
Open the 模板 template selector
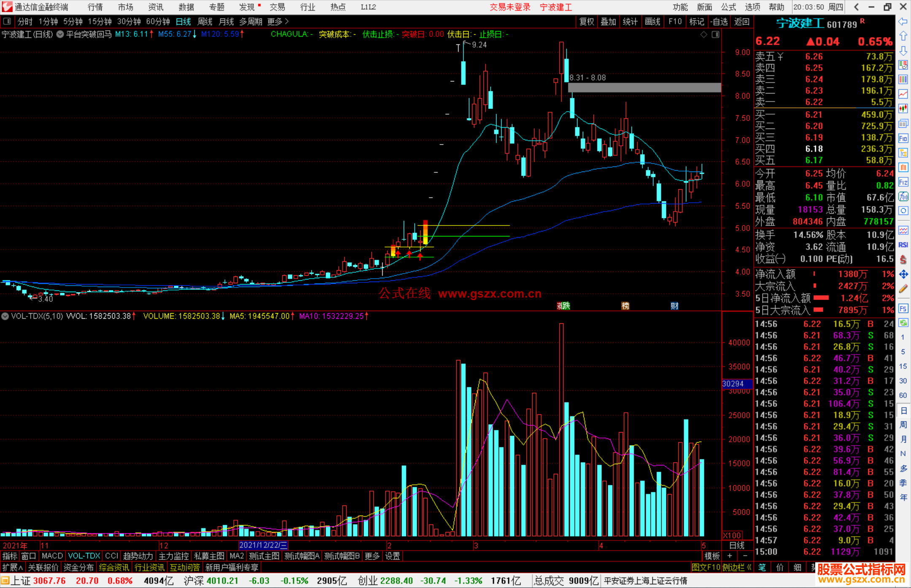point(712,556)
